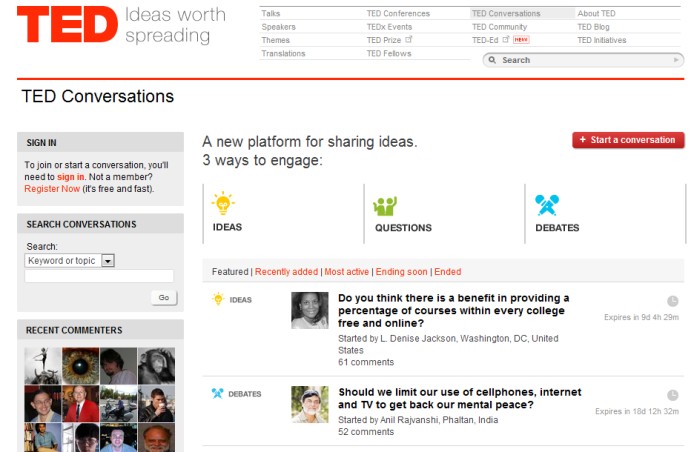
Task: Click the Ideas lightbulb icon
Action: (x=223, y=204)
